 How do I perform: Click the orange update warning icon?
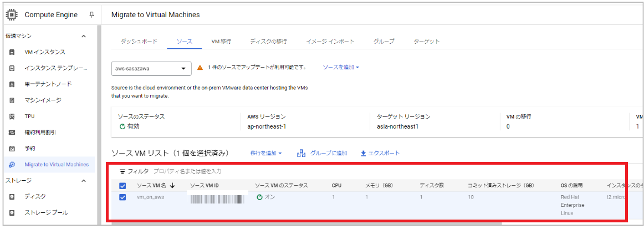tap(200, 68)
